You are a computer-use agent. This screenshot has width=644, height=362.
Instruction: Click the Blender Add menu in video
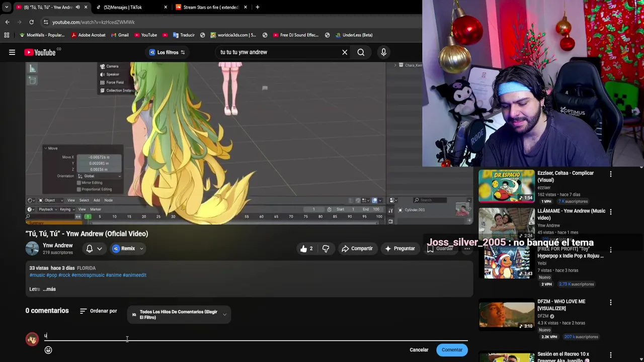tap(97, 200)
